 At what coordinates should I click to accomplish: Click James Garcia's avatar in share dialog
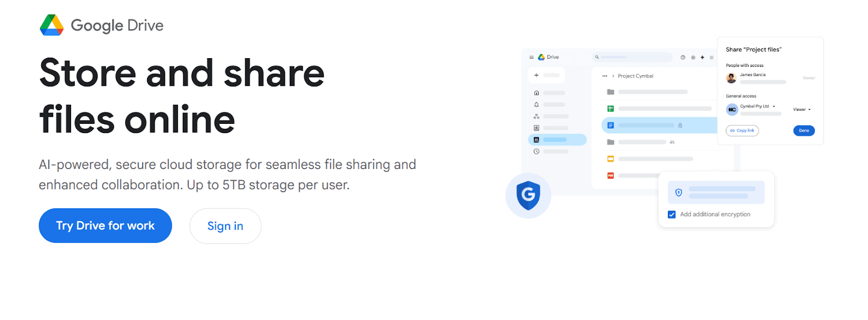731,78
